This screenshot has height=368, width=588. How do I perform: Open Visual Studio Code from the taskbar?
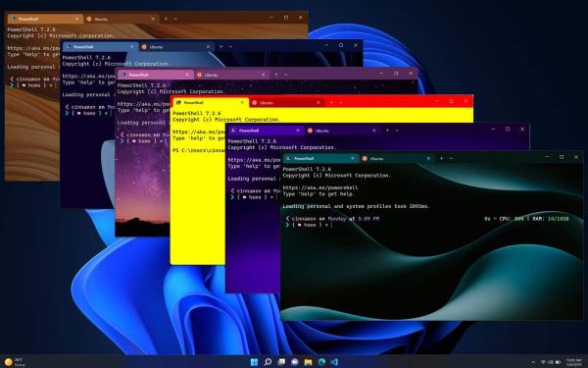click(x=334, y=362)
